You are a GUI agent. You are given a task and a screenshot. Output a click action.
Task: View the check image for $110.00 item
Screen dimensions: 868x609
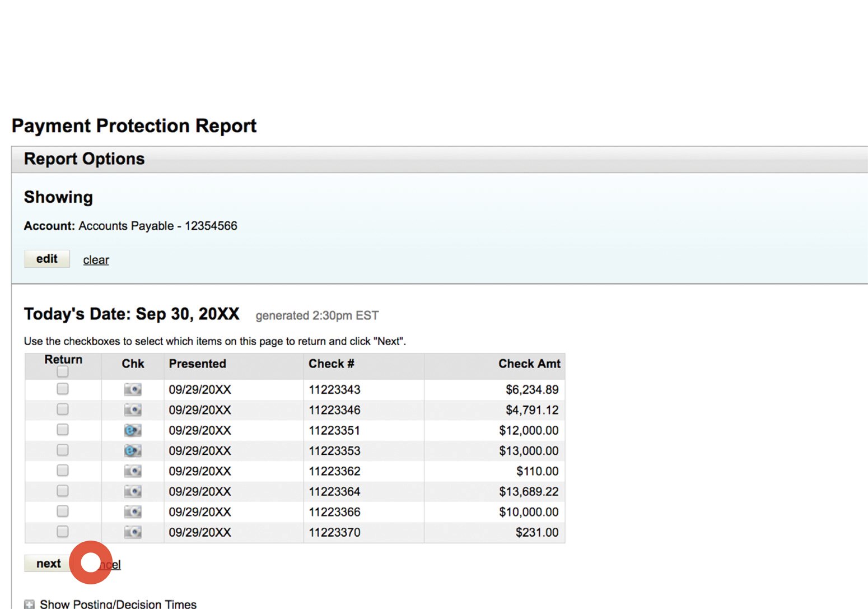pos(132,471)
